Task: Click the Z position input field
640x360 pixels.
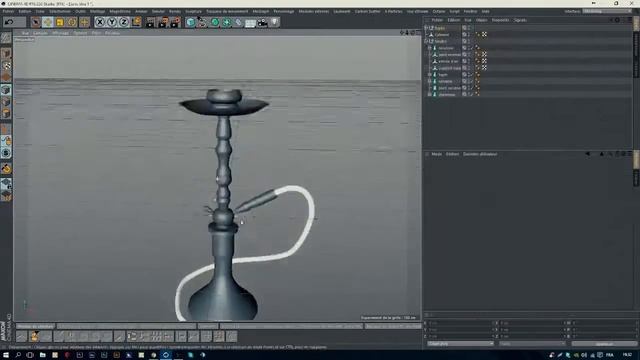Action: click(x=460, y=336)
